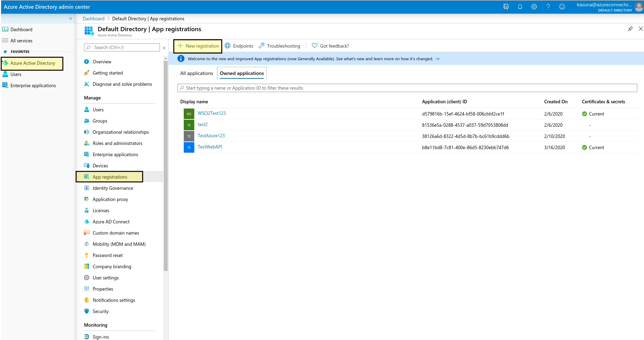Open Identity Governance in the Manage menu
The height and width of the screenshot is (340, 644).
[113, 188]
